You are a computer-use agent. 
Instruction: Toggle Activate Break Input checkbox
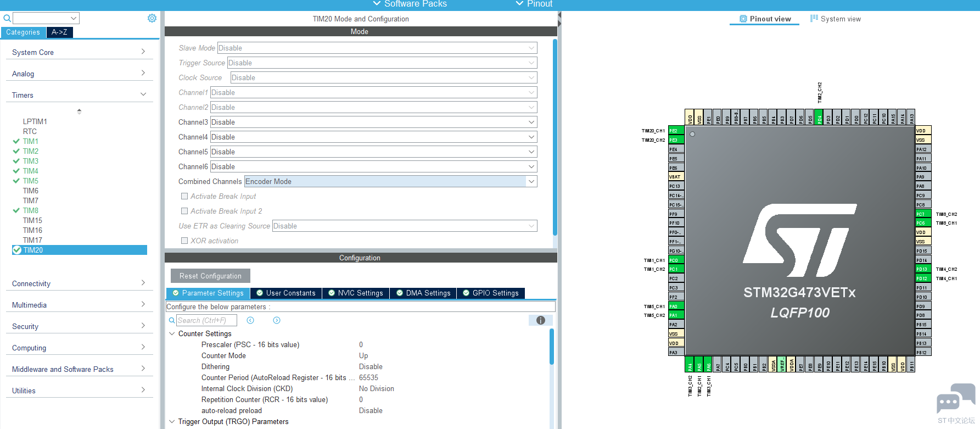pyautogui.click(x=184, y=196)
